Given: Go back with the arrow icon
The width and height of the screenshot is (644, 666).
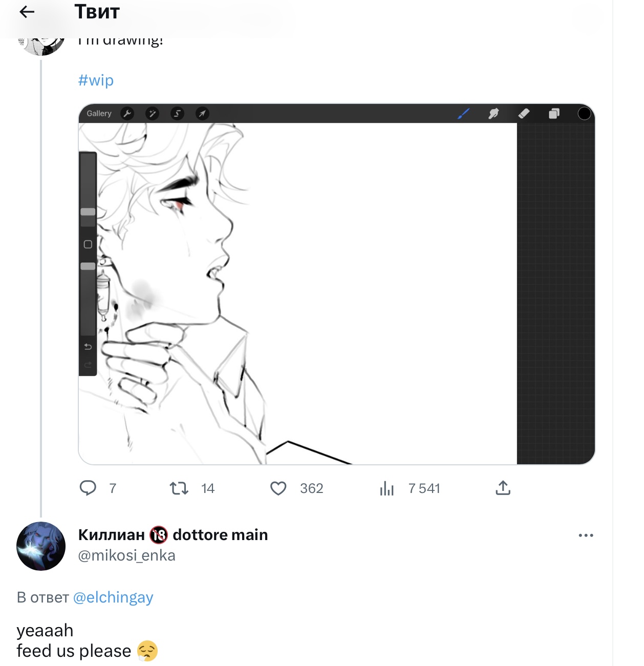Looking at the screenshot, I should (27, 12).
